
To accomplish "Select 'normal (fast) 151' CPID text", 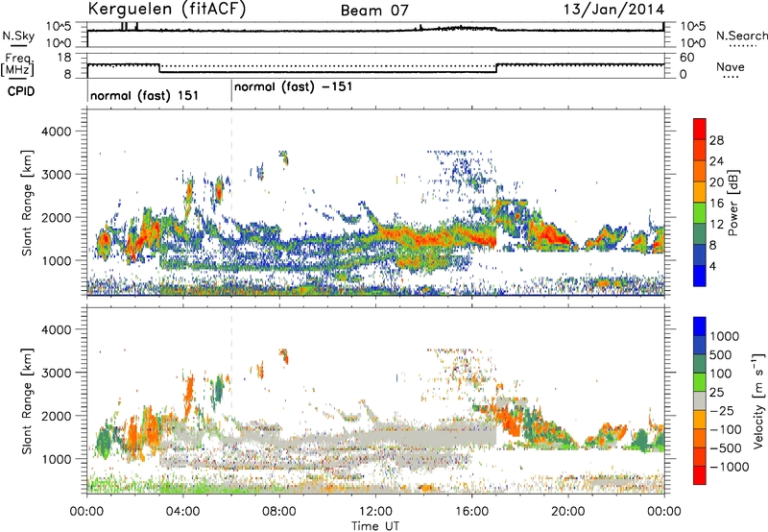I will [145, 95].
